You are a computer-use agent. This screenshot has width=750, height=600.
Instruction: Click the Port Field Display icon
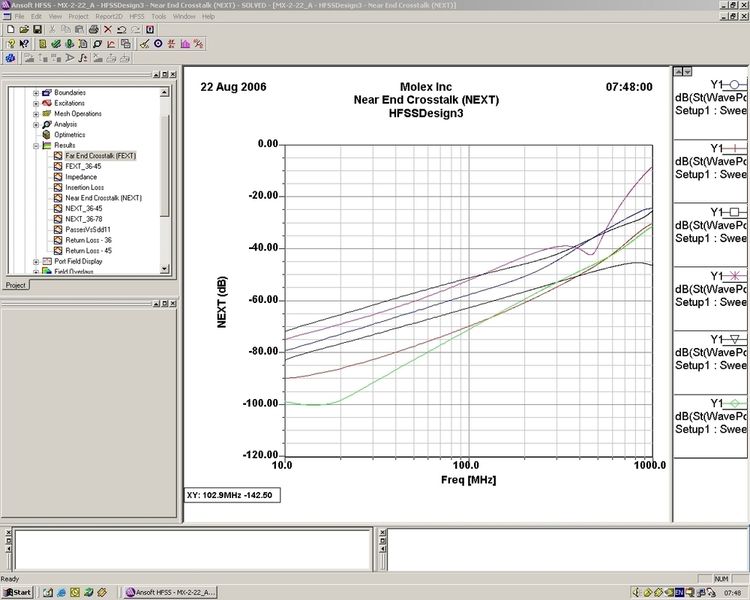tap(46, 261)
